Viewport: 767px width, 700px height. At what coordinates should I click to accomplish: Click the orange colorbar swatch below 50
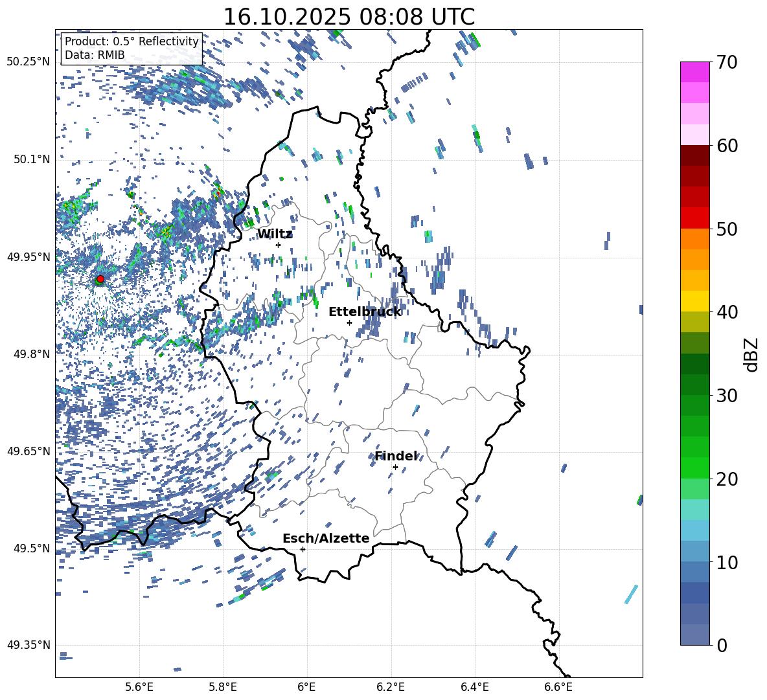[694, 238]
